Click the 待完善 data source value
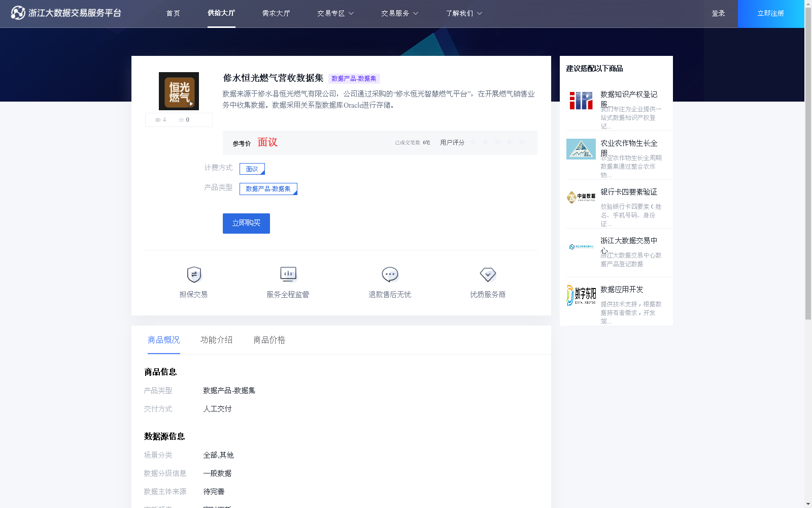This screenshot has width=812, height=508. pyautogui.click(x=214, y=492)
